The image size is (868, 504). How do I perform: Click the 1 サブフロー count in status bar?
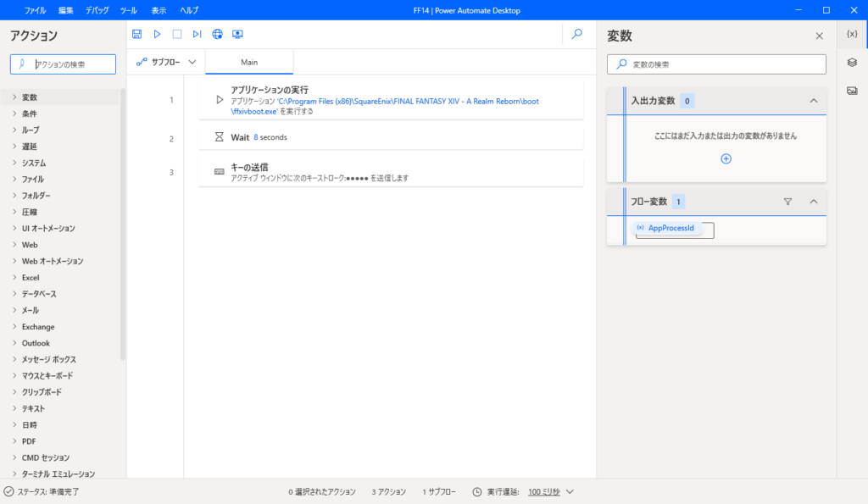pyautogui.click(x=439, y=492)
